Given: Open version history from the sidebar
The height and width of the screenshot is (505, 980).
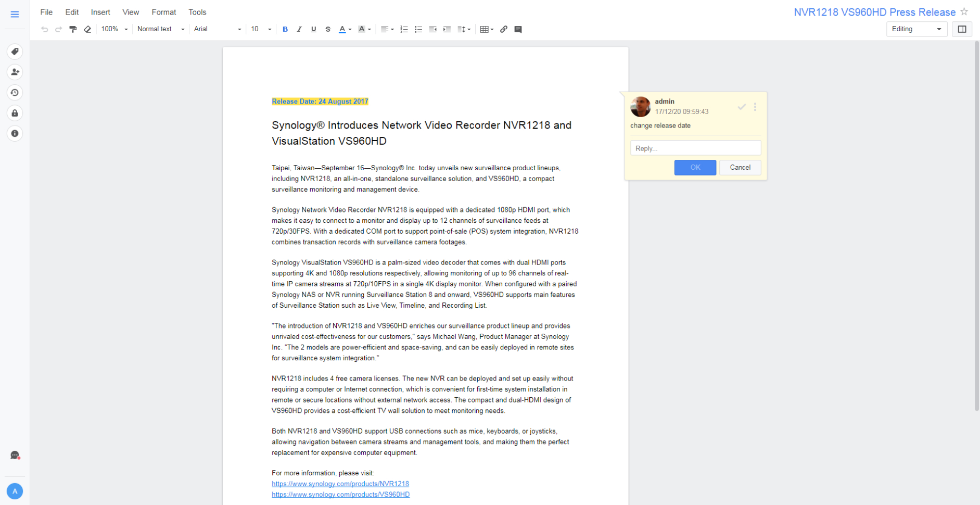Looking at the screenshot, I should point(15,93).
